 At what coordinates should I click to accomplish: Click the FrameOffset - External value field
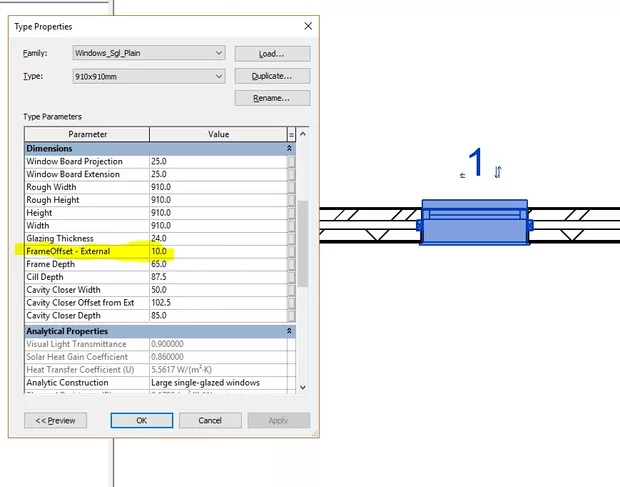pos(216,251)
